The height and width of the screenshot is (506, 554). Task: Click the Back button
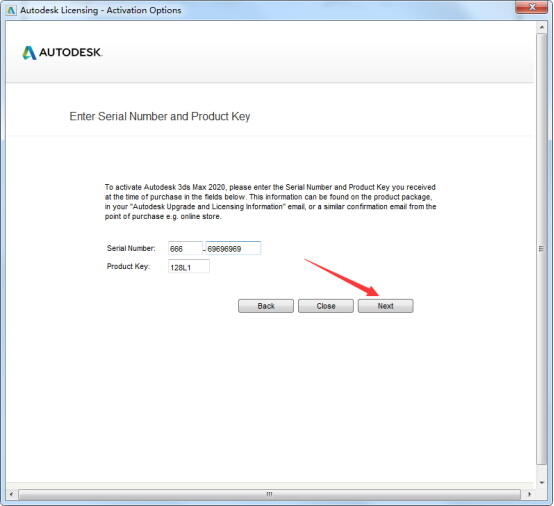point(266,306)
